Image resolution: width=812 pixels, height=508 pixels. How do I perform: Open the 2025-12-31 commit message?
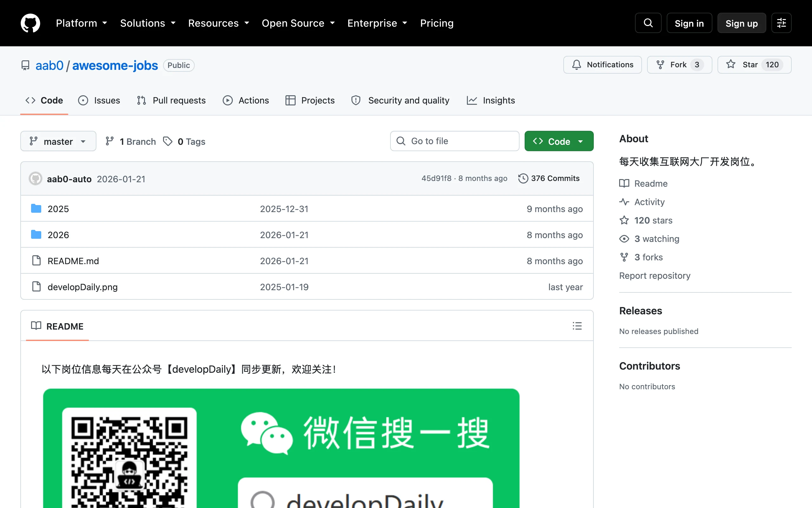tap(284, 209)
